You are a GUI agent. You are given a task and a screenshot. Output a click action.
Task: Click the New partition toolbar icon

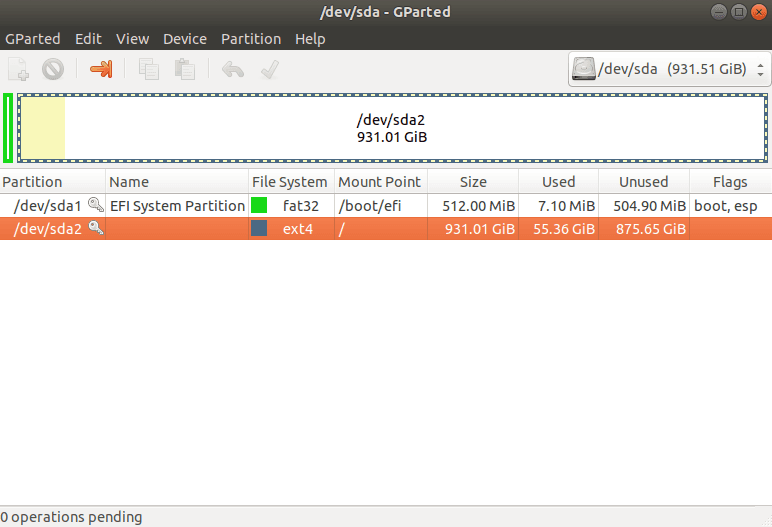[18, 69]
